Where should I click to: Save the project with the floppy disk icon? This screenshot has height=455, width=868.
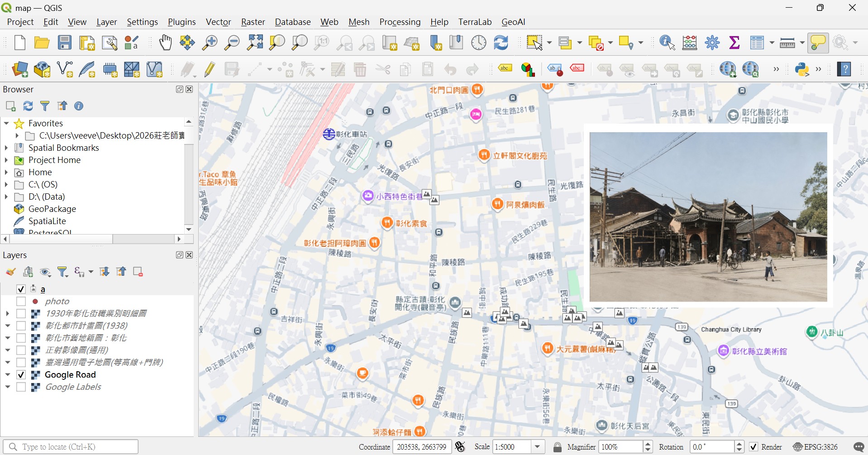pyautogui.click(x=65, y=43)
